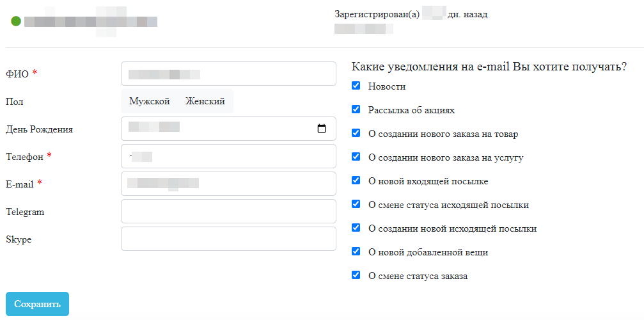Click the green online status dot

[16, 21]
